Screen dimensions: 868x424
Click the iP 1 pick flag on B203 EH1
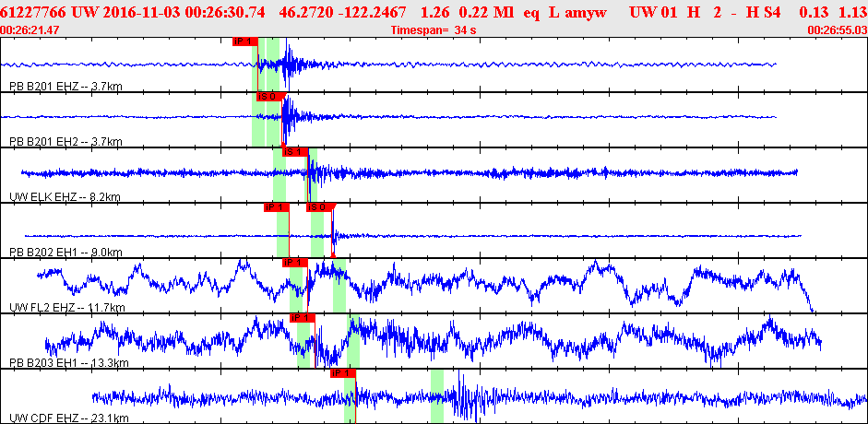(x=302, y=318)
